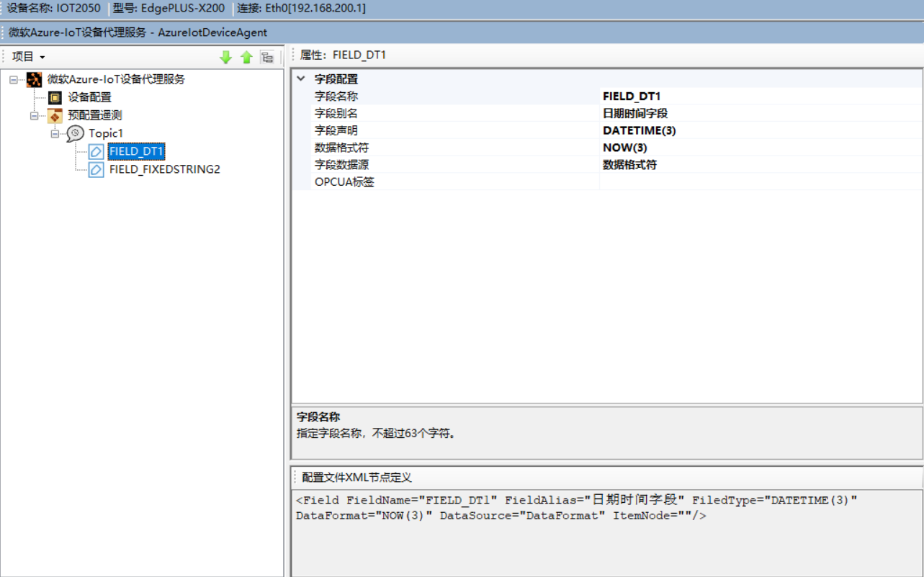Click the 字段别名 property label
924x577 pixels.
point(336,113)
